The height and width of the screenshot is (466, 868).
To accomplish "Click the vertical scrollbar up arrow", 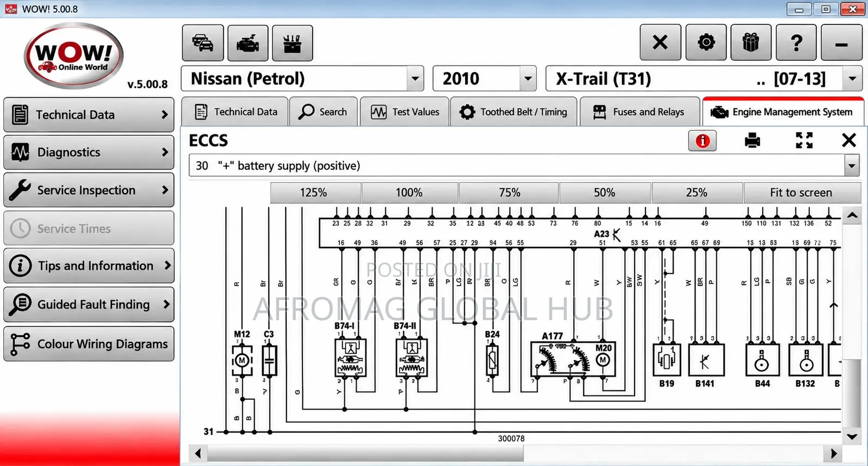I will click(x=852, y=215).
